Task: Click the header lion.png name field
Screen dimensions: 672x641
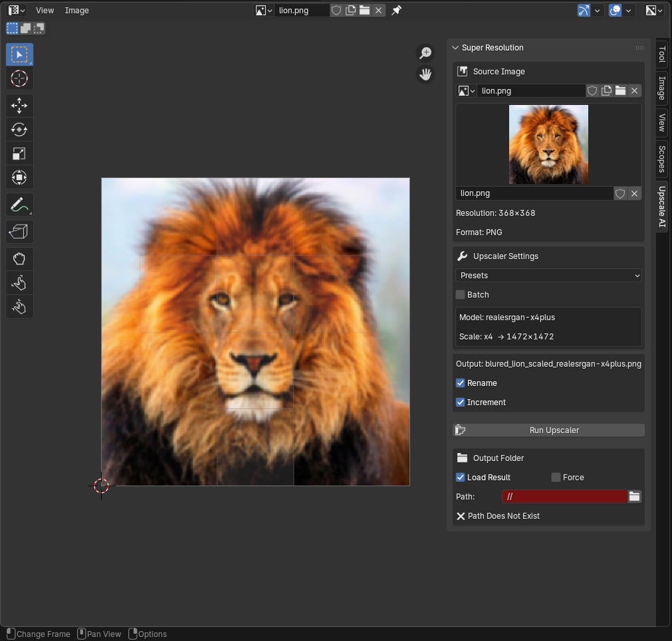Action: pyautogui.click(x=302, y=10)
